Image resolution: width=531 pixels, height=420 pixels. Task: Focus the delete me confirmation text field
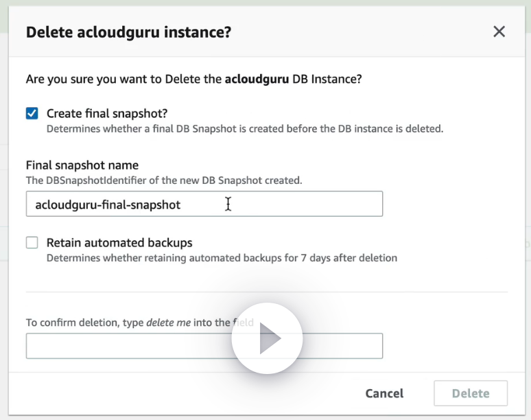[x=130, y=347]
